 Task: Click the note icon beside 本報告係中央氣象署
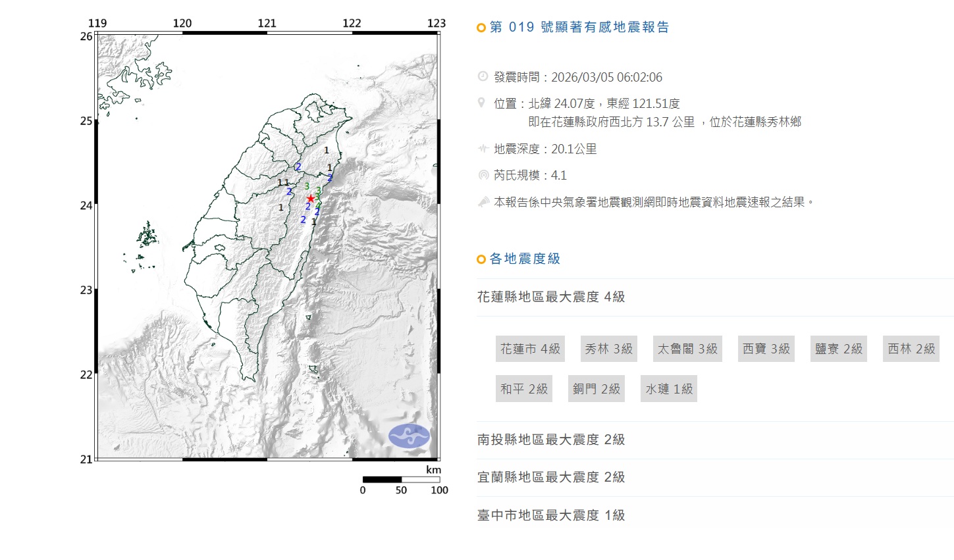[x=483, y=202]
